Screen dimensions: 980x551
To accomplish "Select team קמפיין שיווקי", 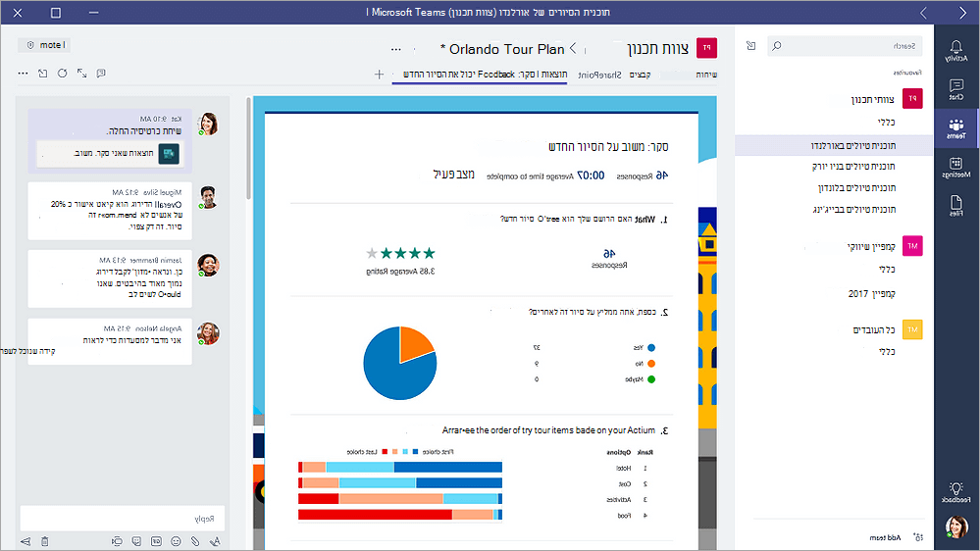I will (871, 247).
